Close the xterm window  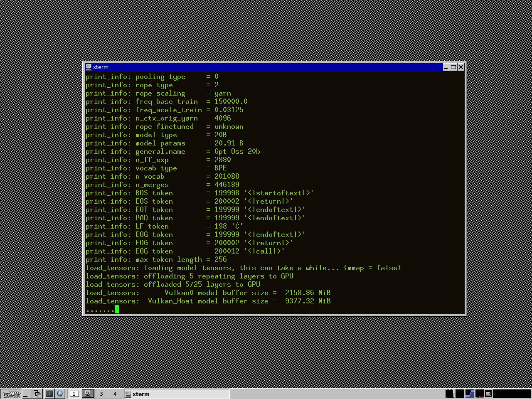(x=461, y=67)
